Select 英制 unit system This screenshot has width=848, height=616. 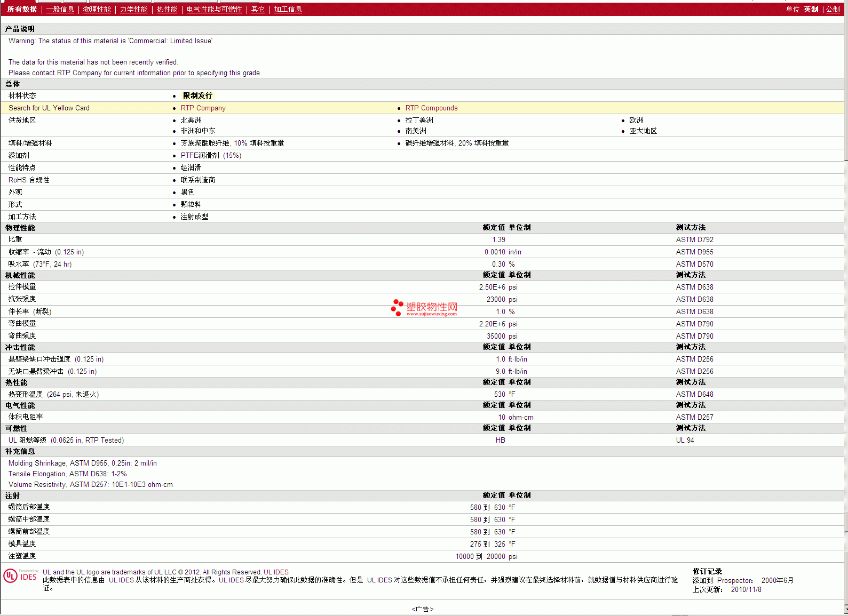tap(811, 10)
